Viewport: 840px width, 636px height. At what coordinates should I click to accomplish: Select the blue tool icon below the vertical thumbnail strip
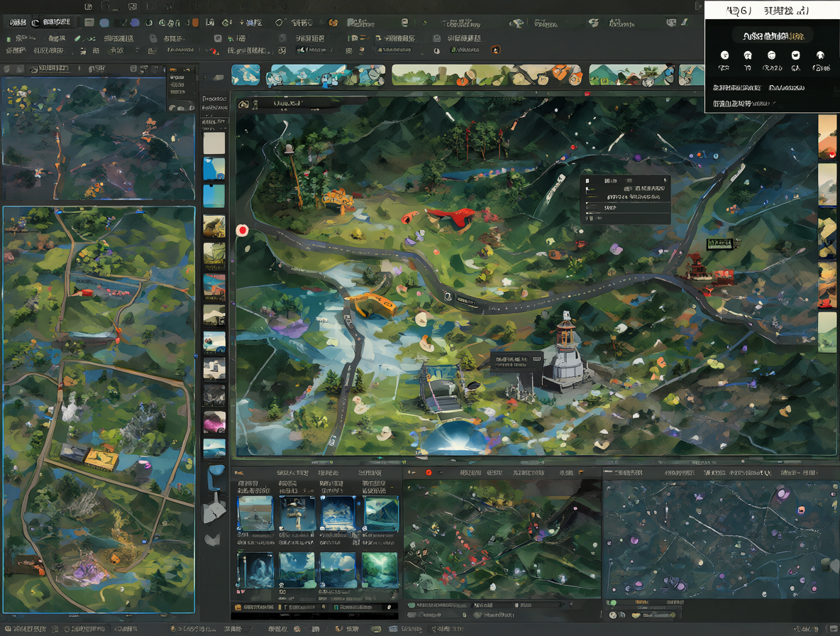click(x=216, y=477)
